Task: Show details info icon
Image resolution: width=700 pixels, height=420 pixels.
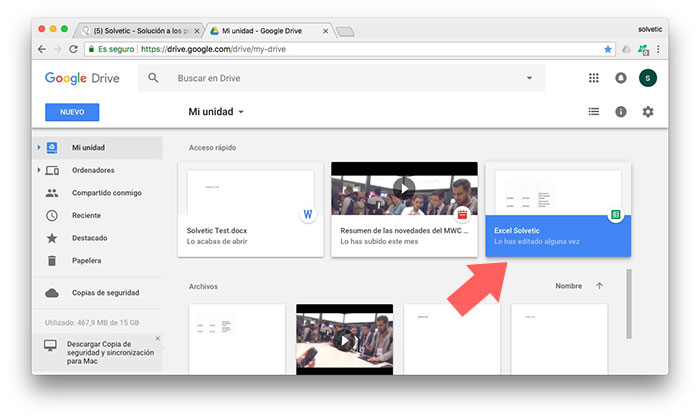Action: click(621, 112)
